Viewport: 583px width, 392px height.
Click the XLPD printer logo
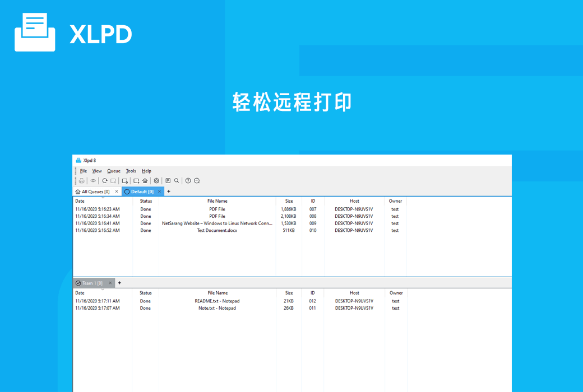35,32
